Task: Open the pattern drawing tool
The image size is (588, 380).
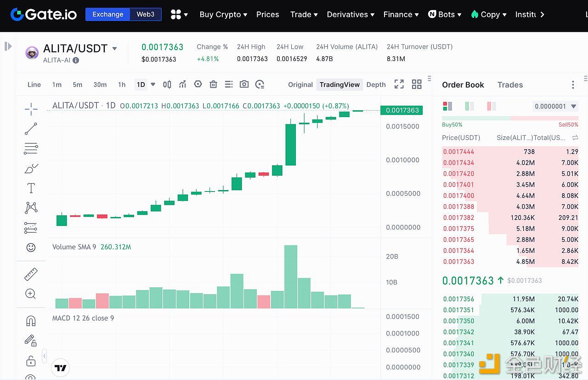Action: pos(31,207)
